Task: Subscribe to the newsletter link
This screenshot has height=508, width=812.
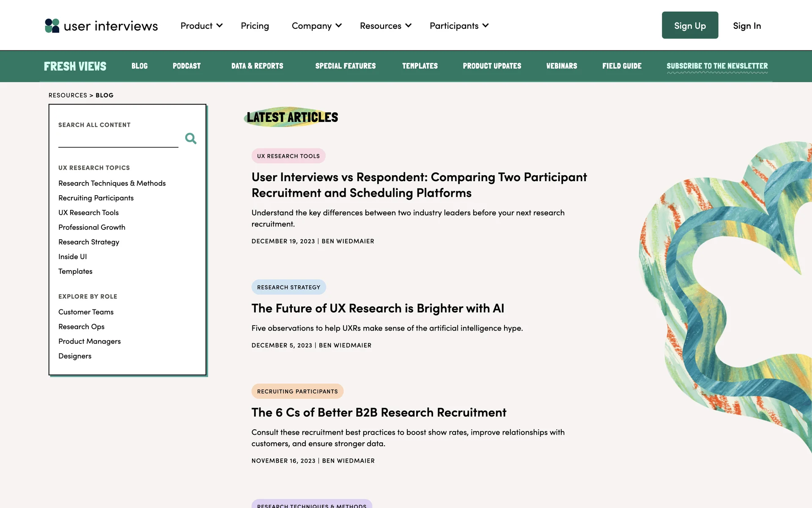Action: [x=717, y=66]
